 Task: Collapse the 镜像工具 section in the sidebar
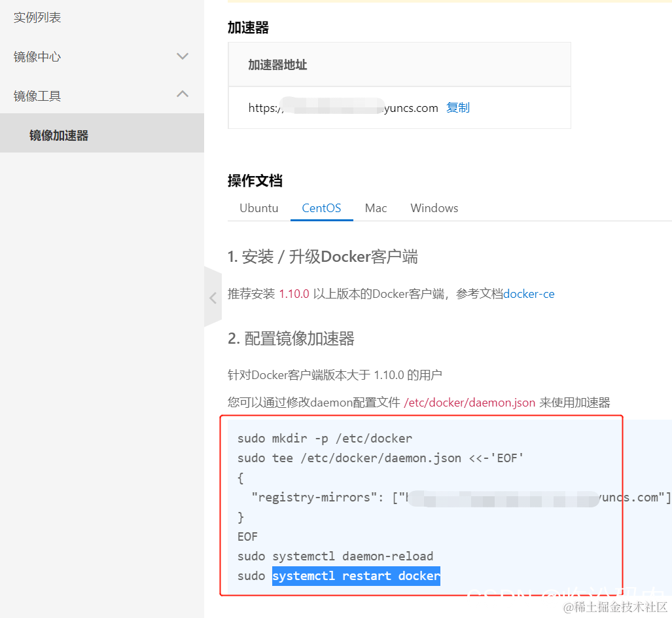tap(183, 94)
